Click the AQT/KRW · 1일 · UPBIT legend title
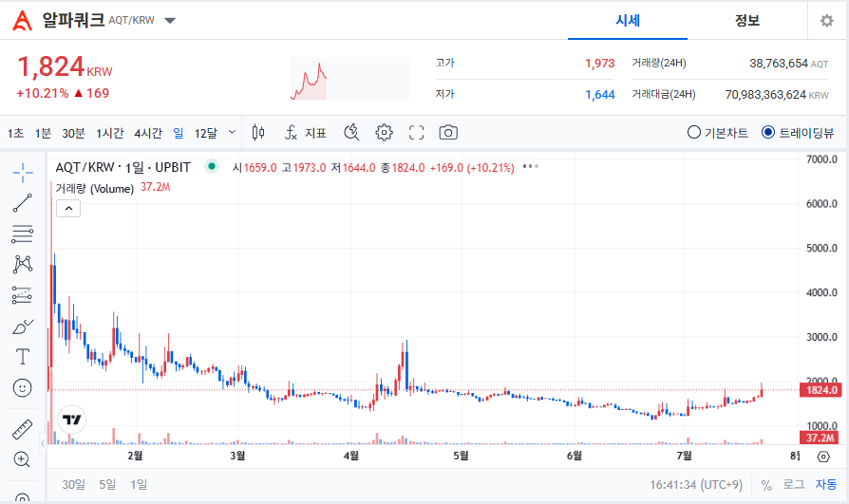The width and height of the screenshot is (849, 504). tap(123, 167)
